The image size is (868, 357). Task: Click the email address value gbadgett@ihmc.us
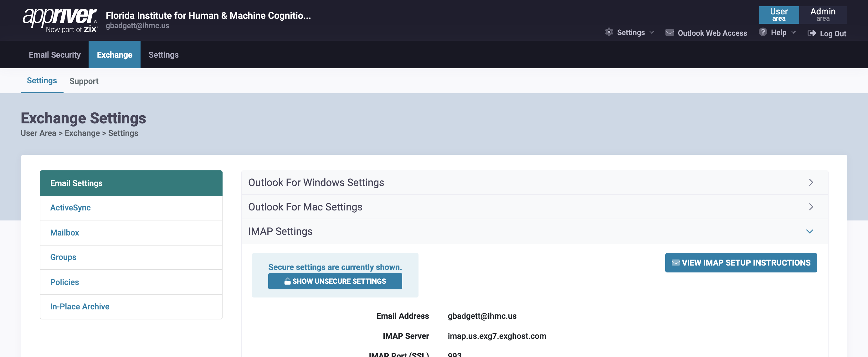click(x=482, y=316)
